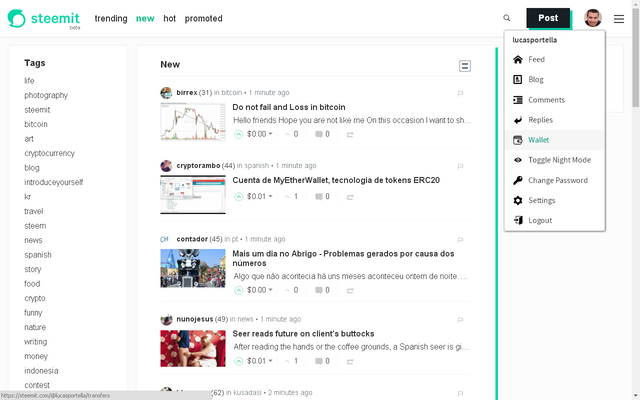
Task: Log out via the Logout entry
Action: [554, 220]
